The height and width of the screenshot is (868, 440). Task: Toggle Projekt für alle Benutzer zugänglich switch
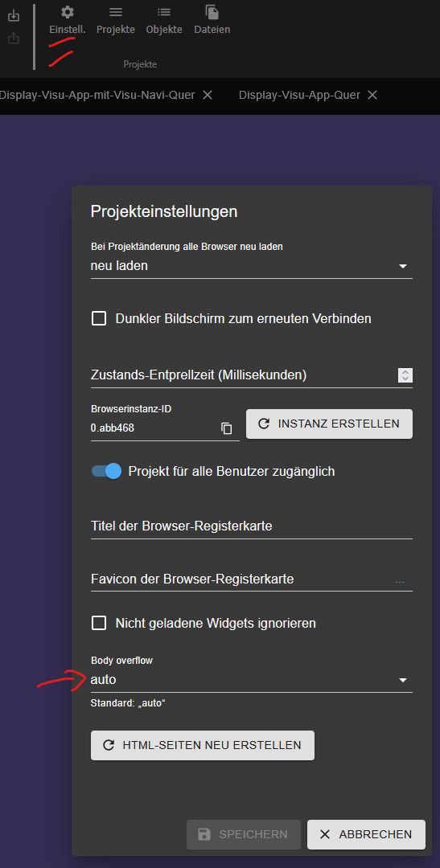106,471
